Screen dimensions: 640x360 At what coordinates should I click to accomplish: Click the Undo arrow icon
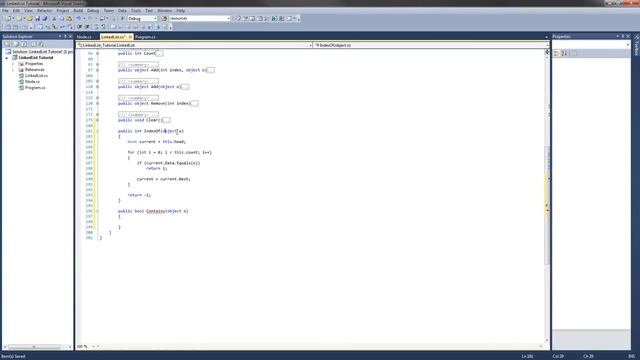pos(78,18)
